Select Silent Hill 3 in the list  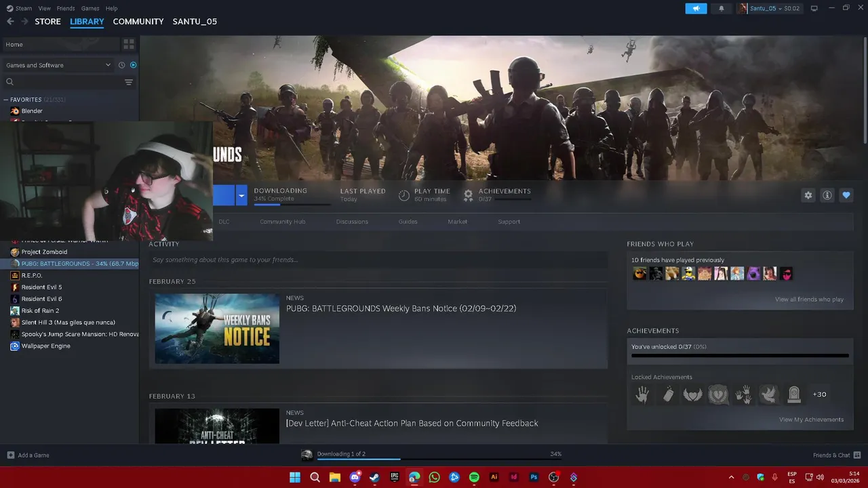(x=68, y=323)
